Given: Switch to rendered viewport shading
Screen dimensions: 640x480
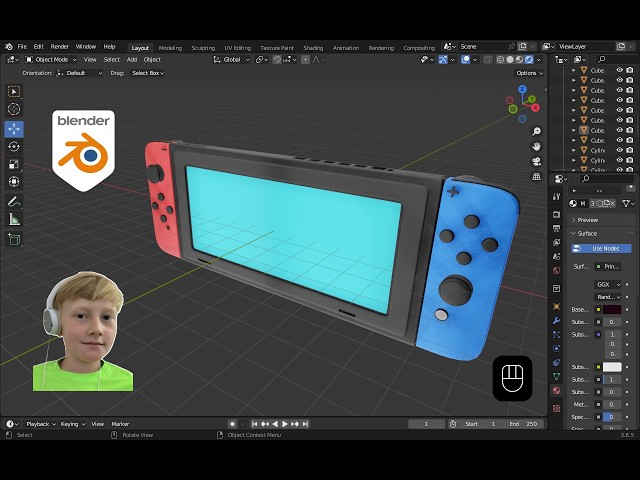Looking at the screenshot, I should 529,60.
